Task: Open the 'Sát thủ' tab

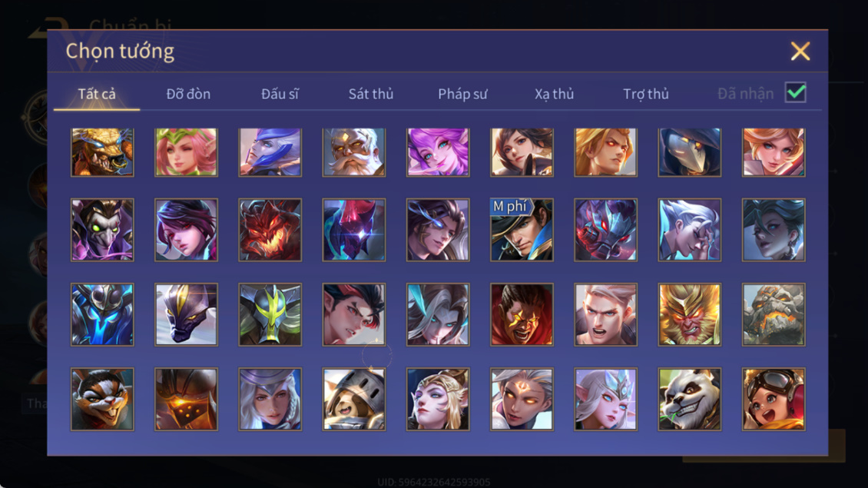Action: 371,94
